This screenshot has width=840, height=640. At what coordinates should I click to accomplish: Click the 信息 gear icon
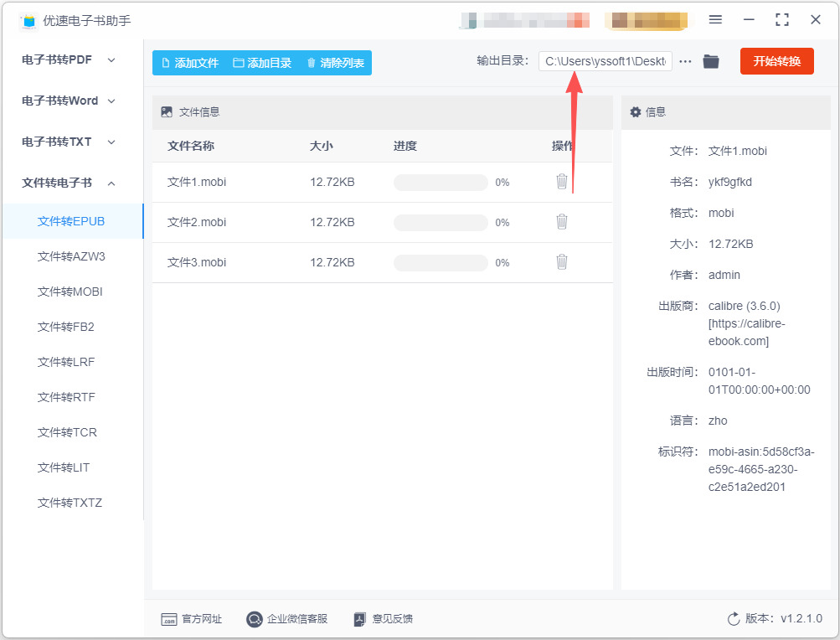(636, 111)
